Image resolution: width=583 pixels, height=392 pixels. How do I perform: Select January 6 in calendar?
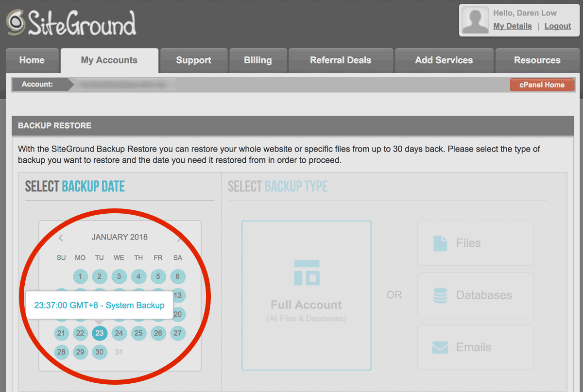[178, 277]
